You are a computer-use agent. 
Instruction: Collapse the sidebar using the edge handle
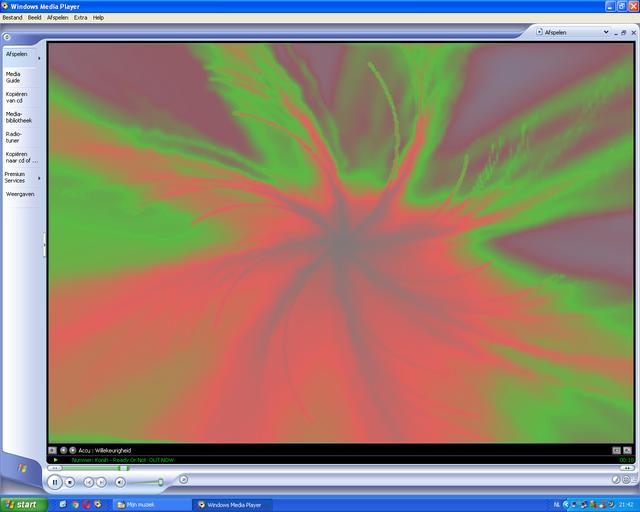pyautogui.click(x=44, y=245)
